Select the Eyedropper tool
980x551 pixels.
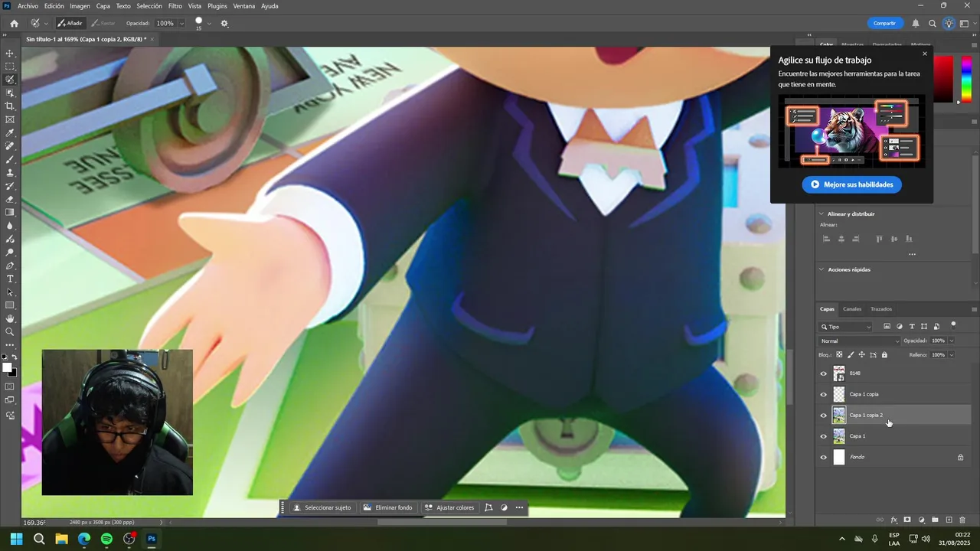point(10,133)
